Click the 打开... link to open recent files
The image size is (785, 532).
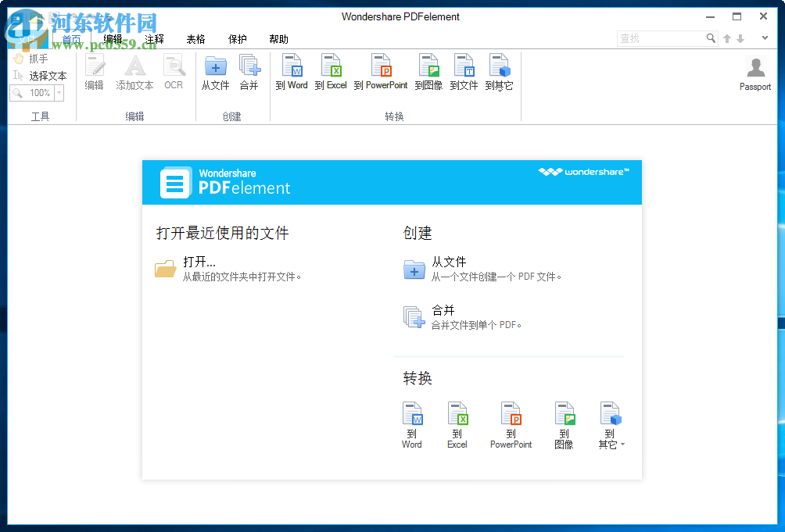click(x=198, y=262)
